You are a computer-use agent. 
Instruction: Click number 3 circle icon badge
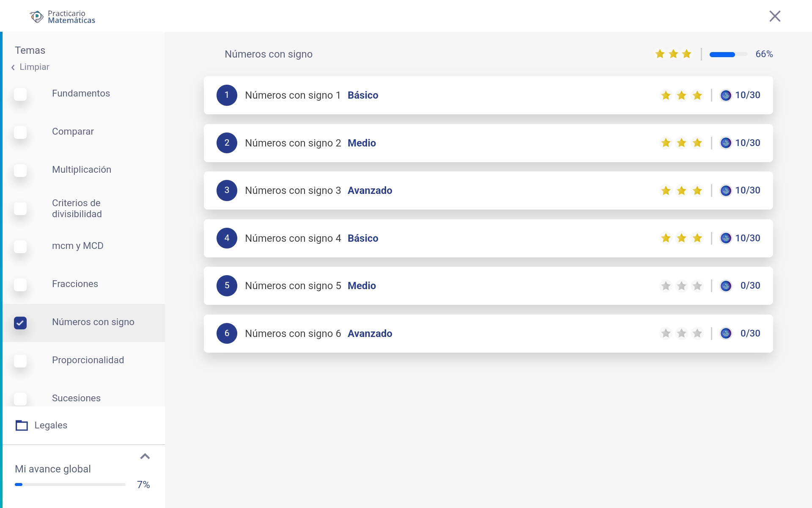(x=227, y=190)
